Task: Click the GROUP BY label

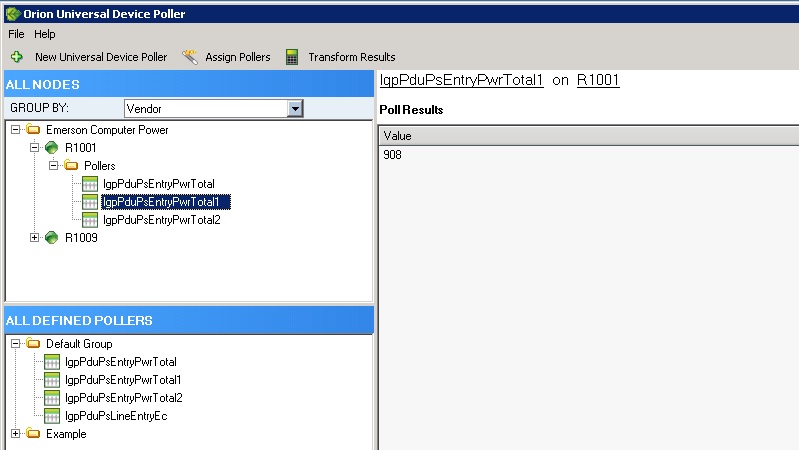Action: coord(39,108)
